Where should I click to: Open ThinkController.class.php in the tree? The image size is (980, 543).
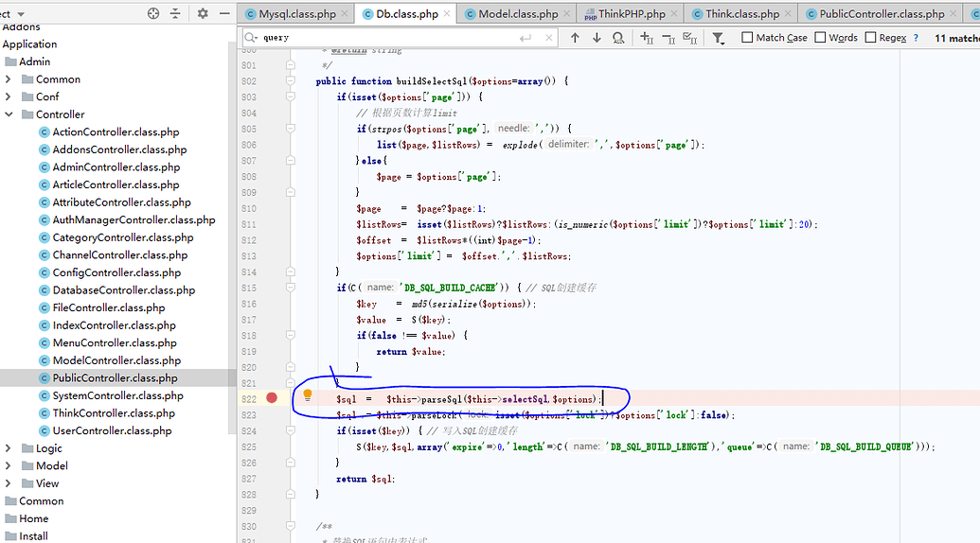coord(114,412)
